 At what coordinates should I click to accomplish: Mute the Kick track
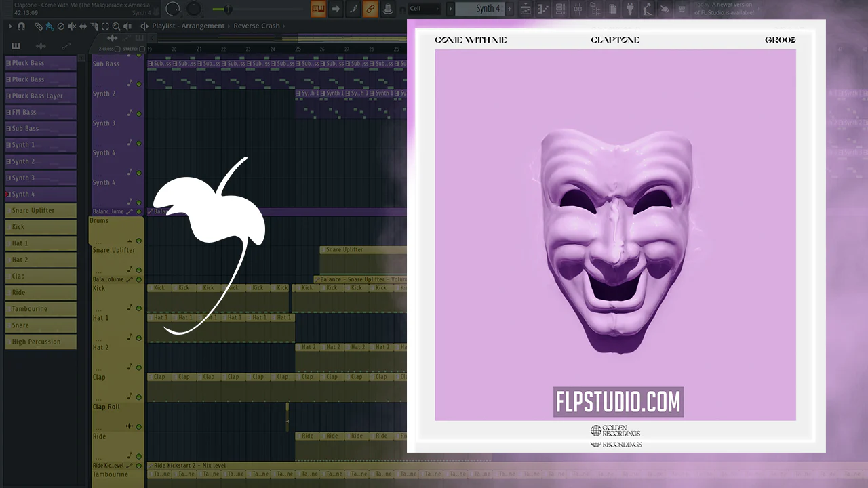tap(139, 309)
